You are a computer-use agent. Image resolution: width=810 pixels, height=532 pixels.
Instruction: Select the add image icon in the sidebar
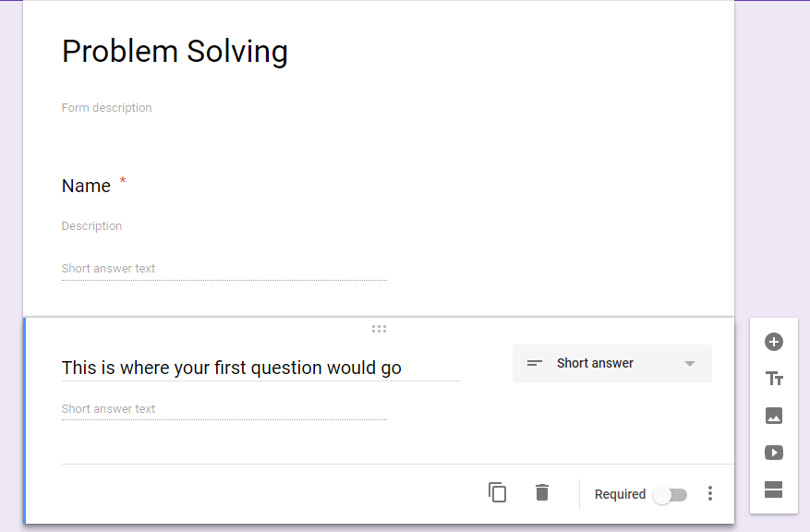[x=773, y=416]
